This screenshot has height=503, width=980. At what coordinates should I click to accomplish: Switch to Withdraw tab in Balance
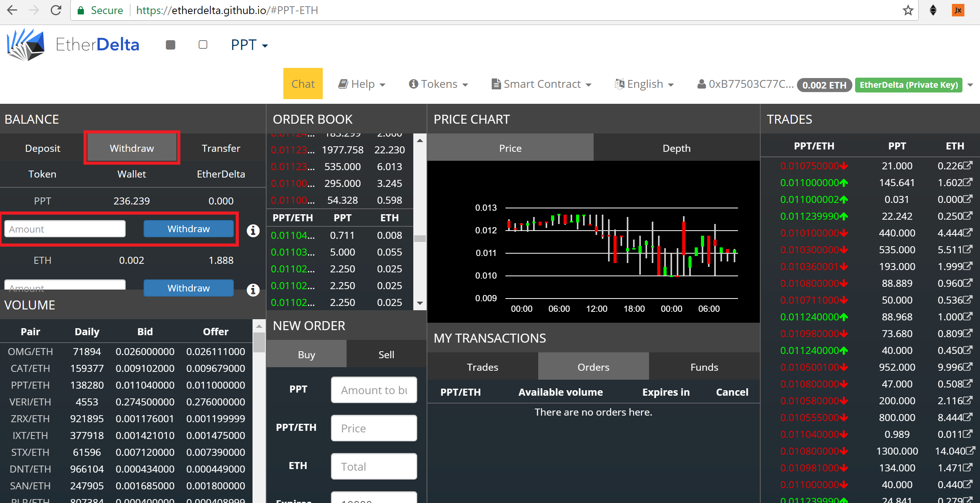(x=132, y=148)
